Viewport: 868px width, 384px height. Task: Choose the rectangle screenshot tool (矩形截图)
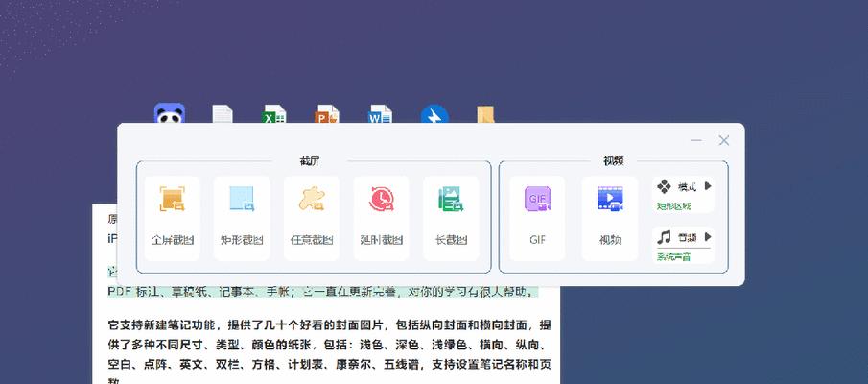(x=242, y=218)
